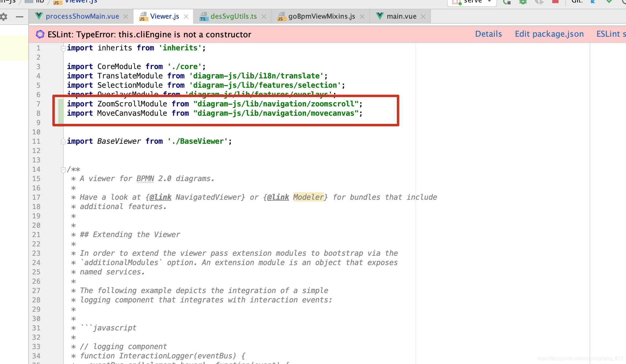Rerun the serve configuration

click(507, 2)
